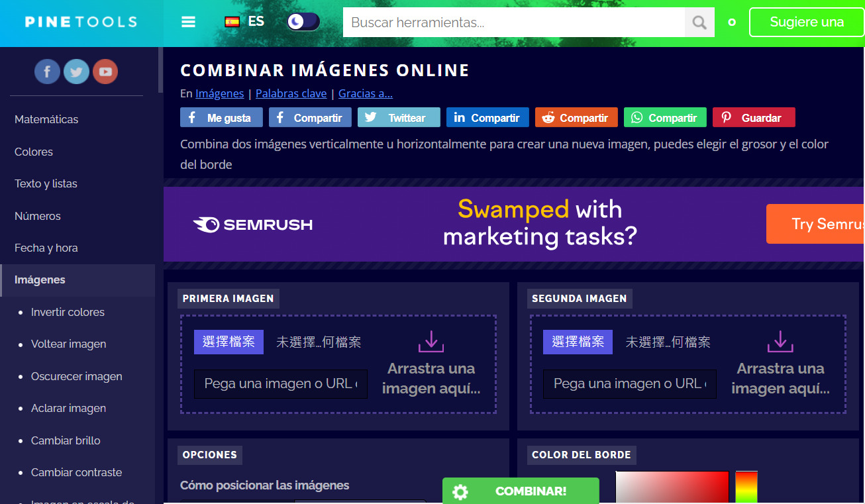
Task: Open the hamburger menu icon
Action: (188, 22)
